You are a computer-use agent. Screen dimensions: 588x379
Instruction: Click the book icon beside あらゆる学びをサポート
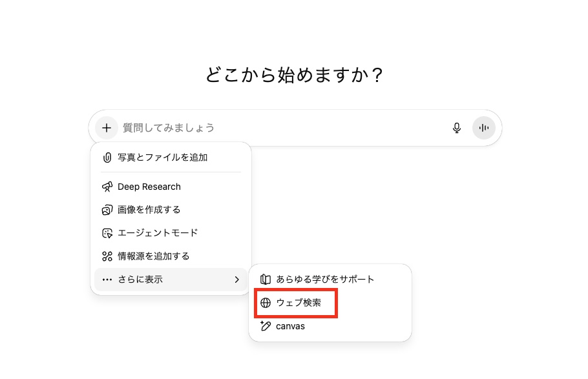click(x=266, y=280)
